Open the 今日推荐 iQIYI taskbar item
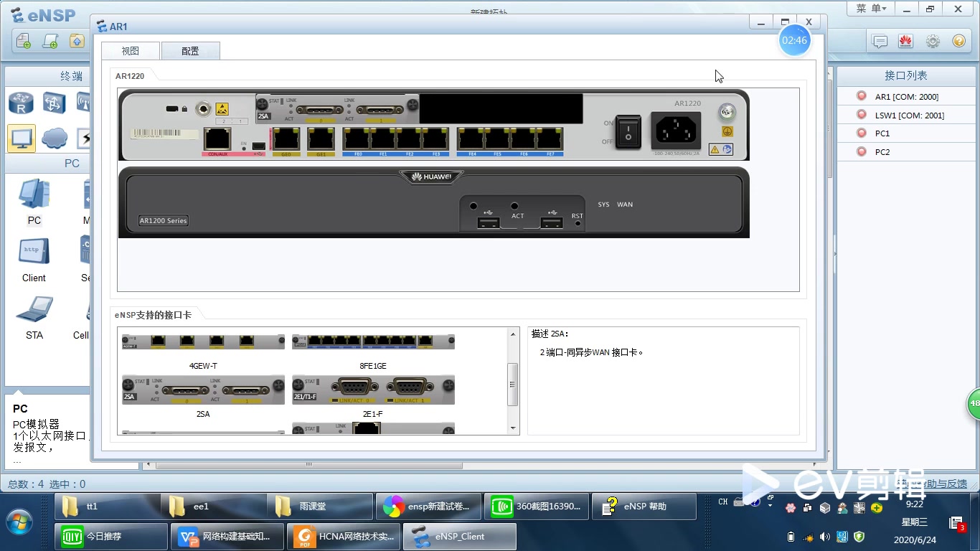This screenshot has height=551, width=980. click(x=111, y=536)
